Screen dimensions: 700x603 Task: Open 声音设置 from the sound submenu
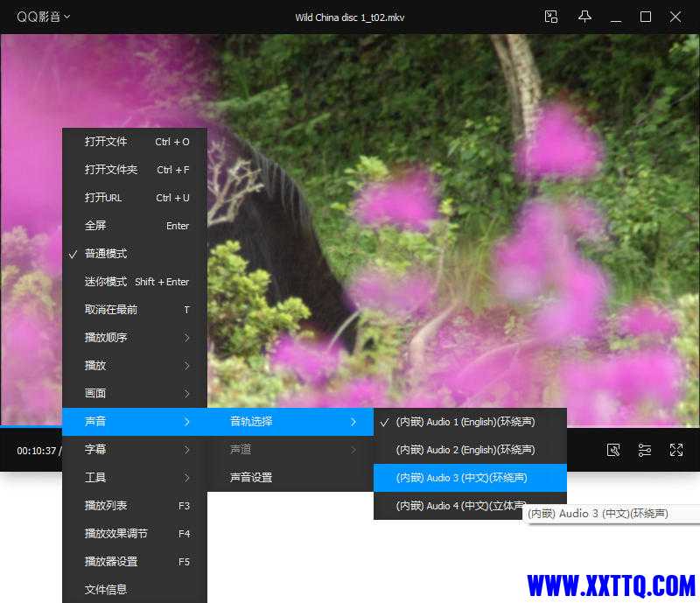251,478
